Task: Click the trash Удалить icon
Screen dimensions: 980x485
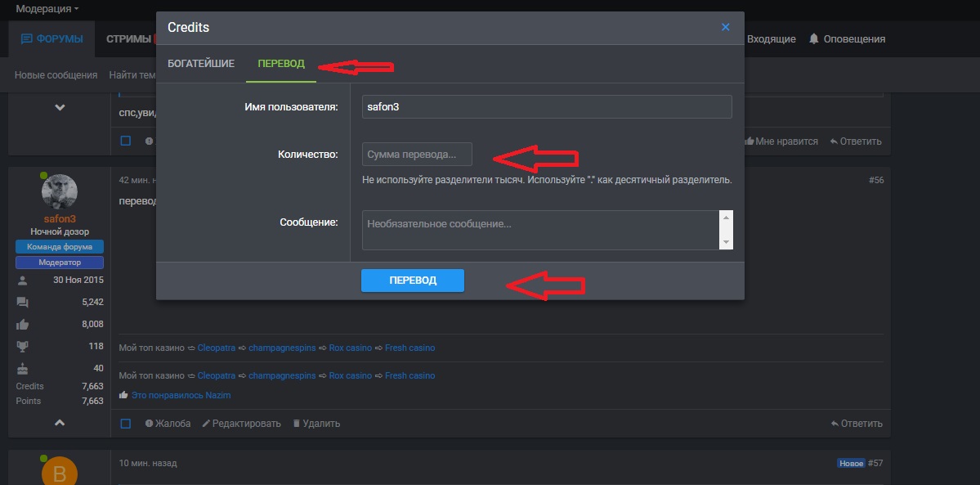Action: pyautogui.click(x=296, y=424)
